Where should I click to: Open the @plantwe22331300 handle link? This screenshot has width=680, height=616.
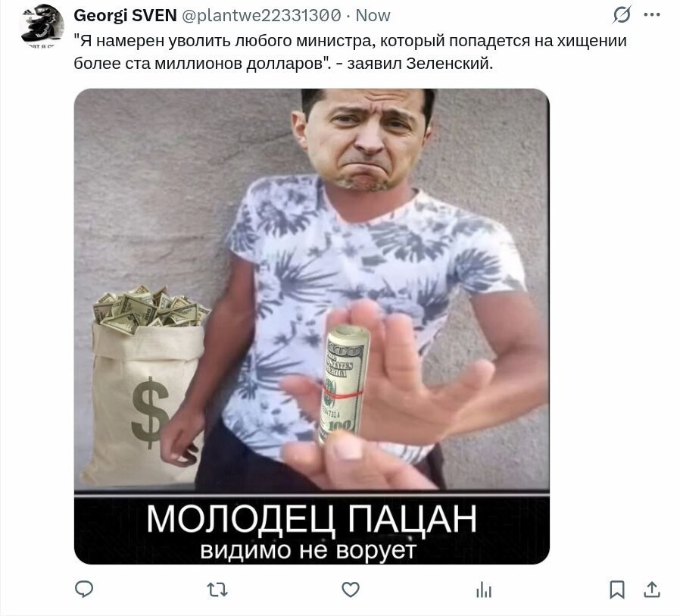coord(261,16)
